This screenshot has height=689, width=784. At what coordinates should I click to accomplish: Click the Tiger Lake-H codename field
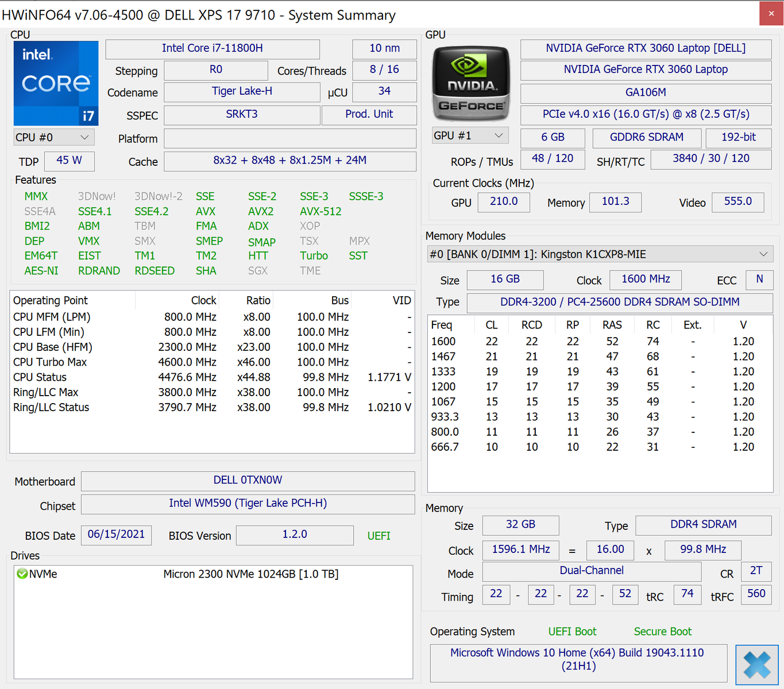pyautogui.click(x=242, y=91)
